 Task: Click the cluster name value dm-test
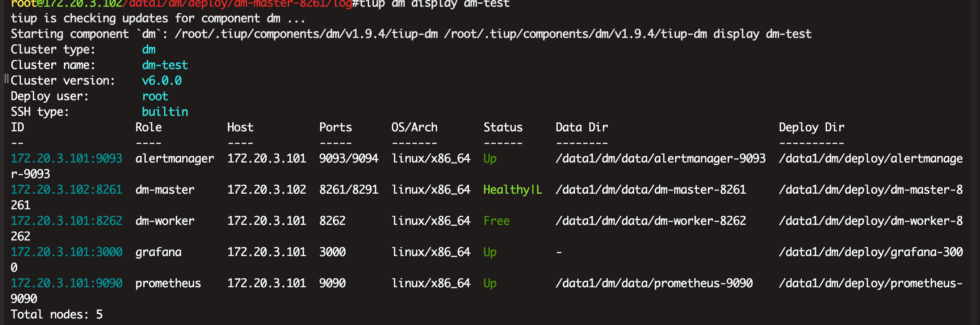[165, 65]
